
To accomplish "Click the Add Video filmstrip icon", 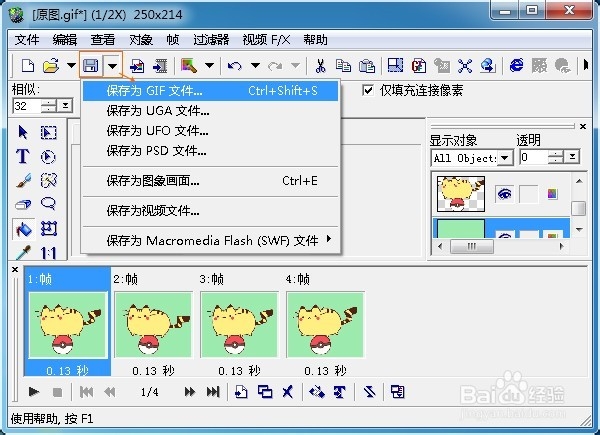I will pos(160,66).
